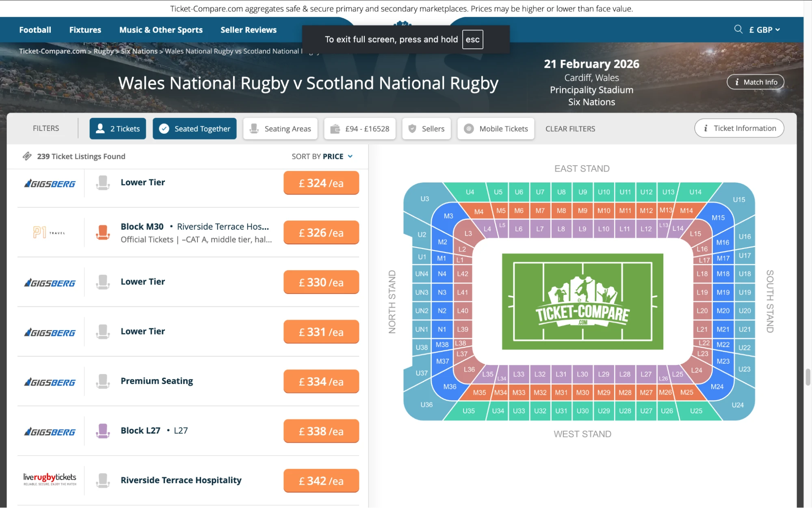Adjust the ticket price range control
Viewport: 812px width, 508px height.
click(x=359, y=128)
